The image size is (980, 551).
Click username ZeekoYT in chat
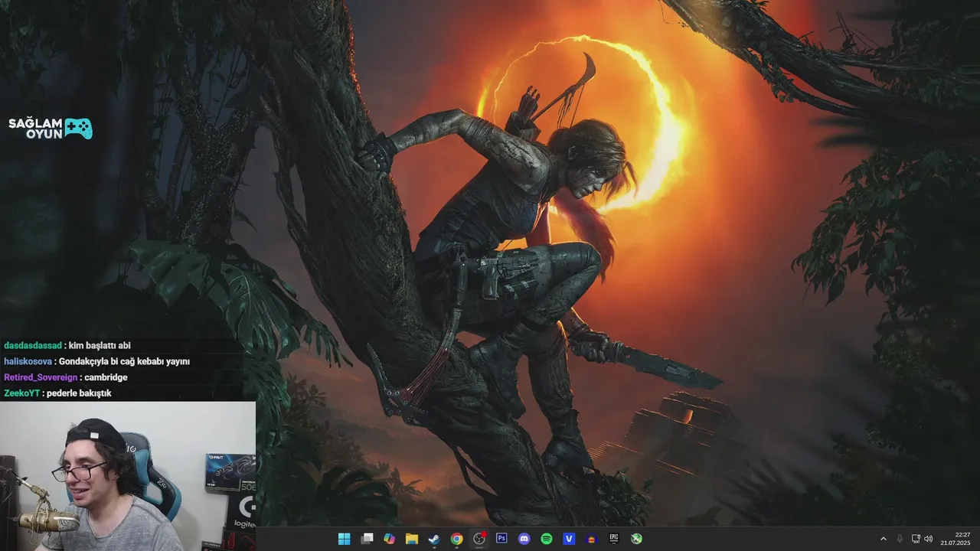21,393
